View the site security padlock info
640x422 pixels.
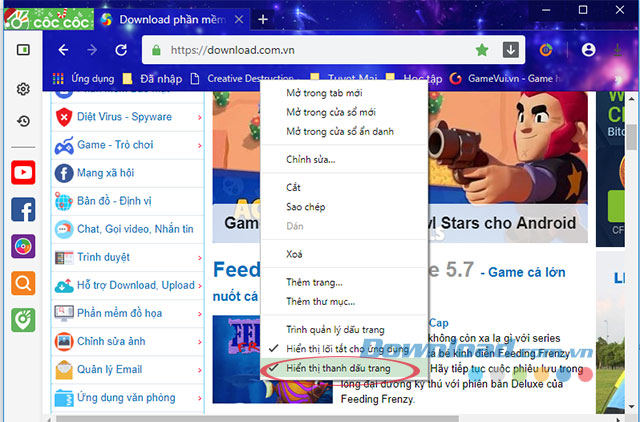tap(156, 50)
